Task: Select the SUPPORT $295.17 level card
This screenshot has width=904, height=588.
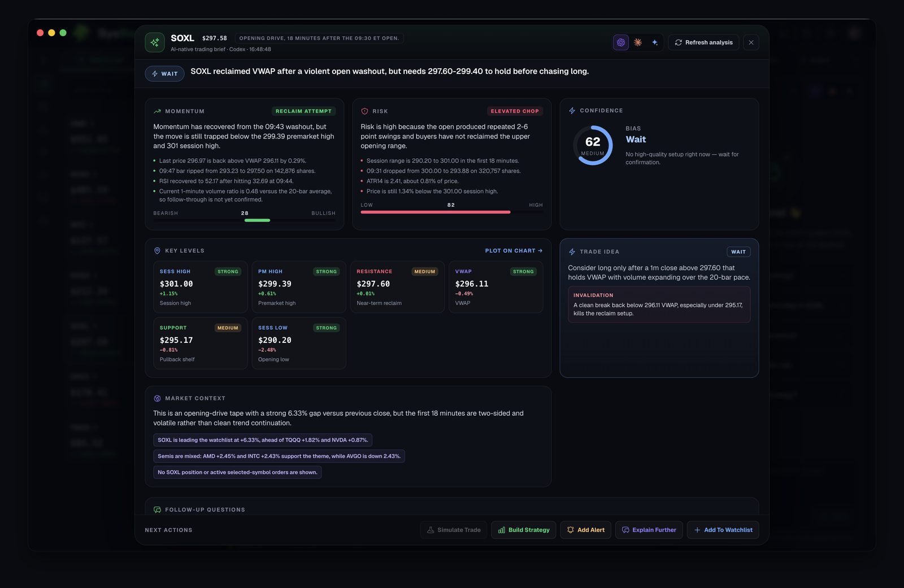Action: tap(201, 343)
